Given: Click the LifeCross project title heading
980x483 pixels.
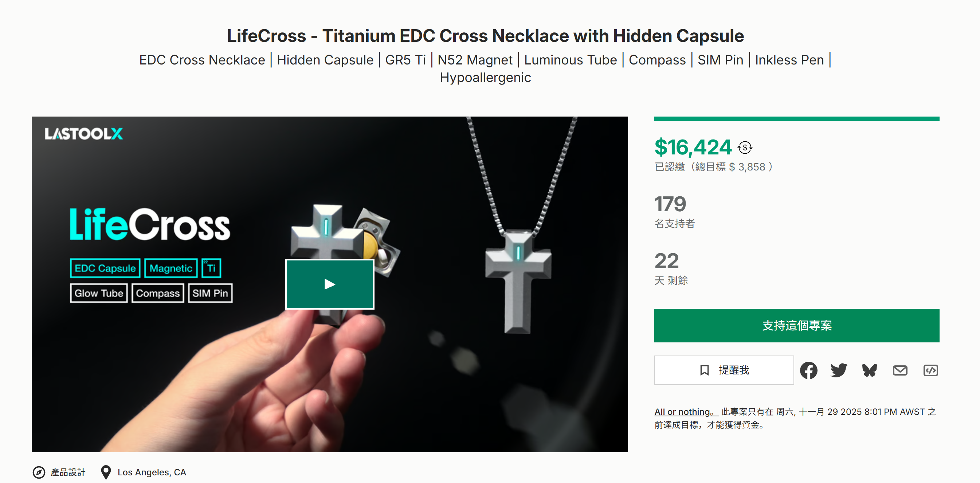Looking at the screenshot, I should (485, 36).
